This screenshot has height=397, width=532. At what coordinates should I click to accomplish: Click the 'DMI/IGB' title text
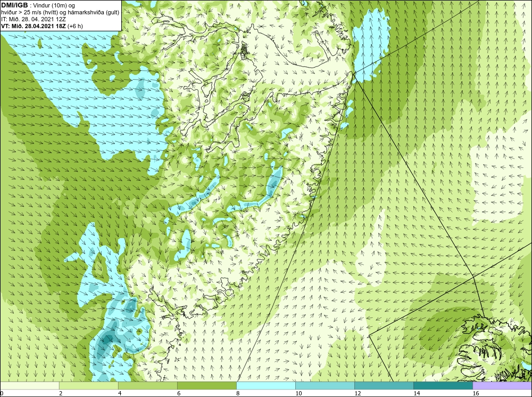(x=14, y=5)
